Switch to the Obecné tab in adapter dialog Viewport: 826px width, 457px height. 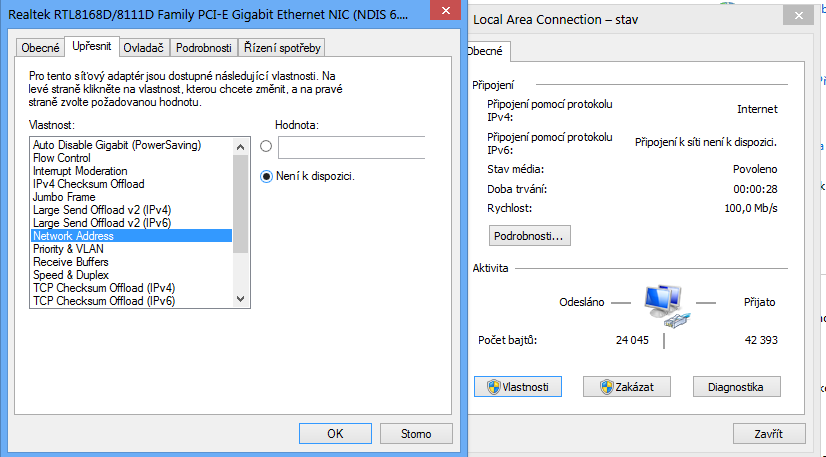click(40, 48)
